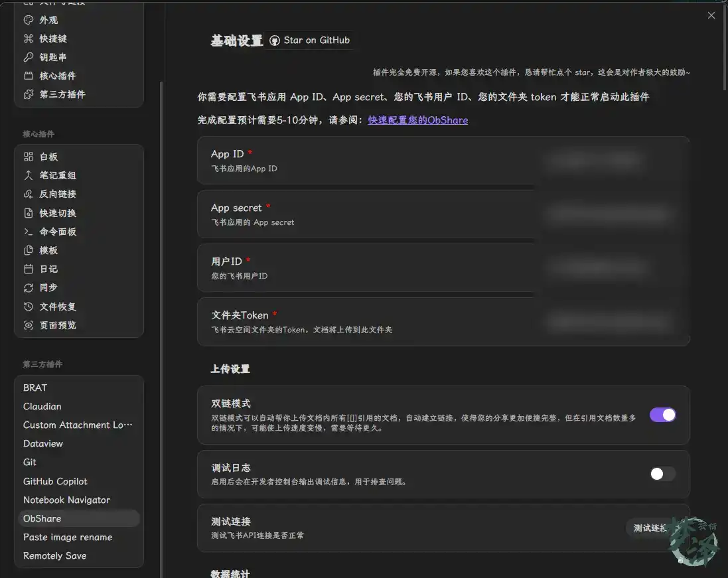Open Claudian plugin settings
This screenshot has width=728, height=578.
tap(79, 406)
